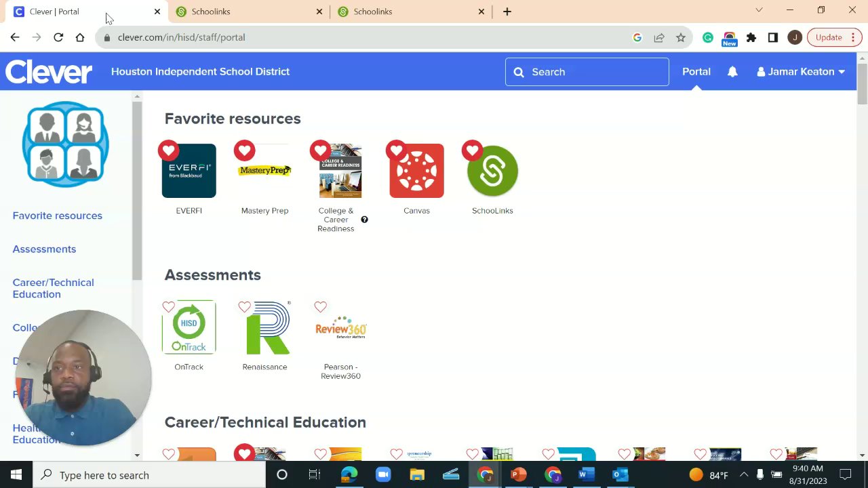Unfavorite EVERFI using its heart

coord(168,150)
